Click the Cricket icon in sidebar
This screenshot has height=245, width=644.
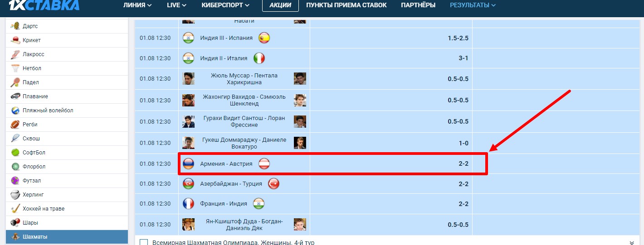coord(15,40)
